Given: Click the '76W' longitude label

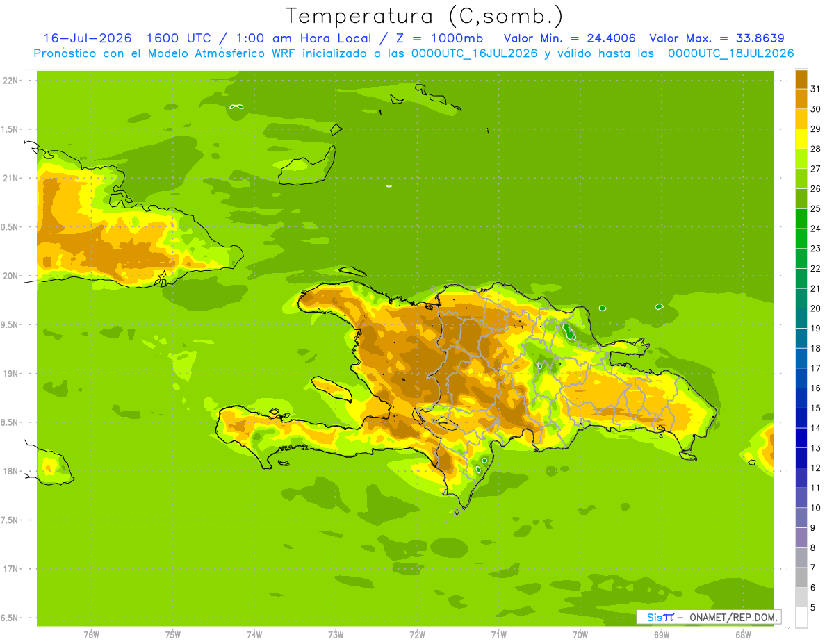Looking at the screenshot, I should tap(91, 635).
